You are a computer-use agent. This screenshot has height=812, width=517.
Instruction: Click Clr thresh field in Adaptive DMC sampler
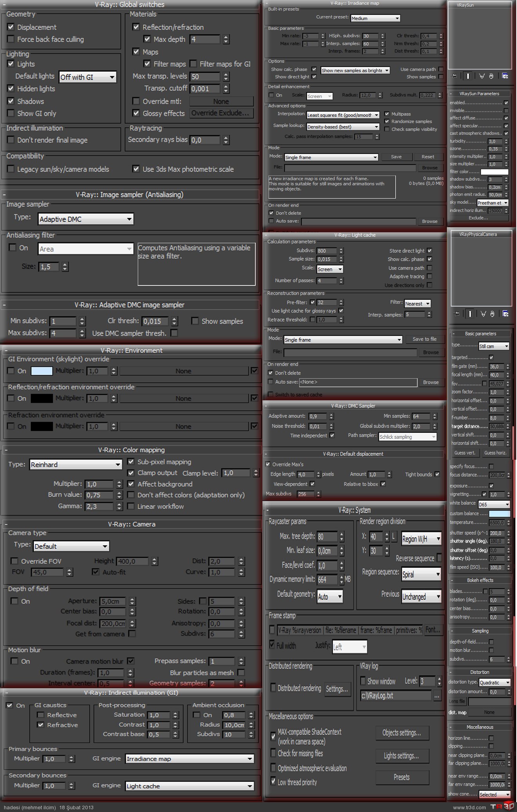tap(155, 322)
